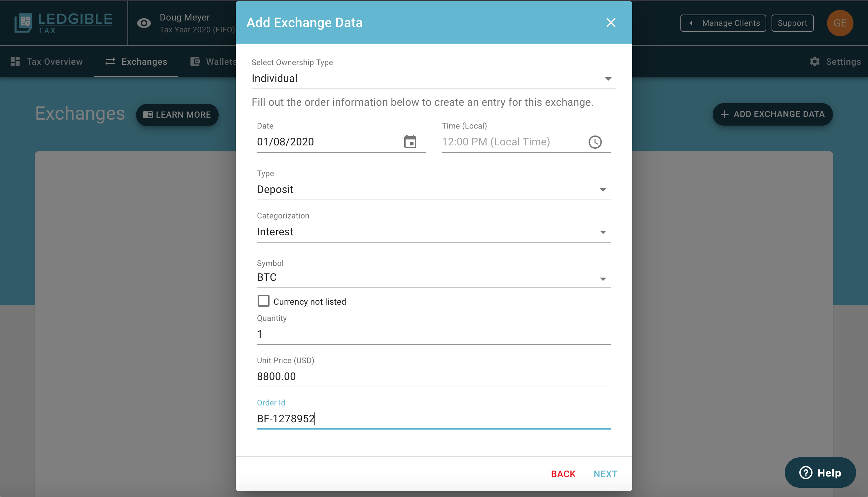This screenshot has width=868, height=497.
Task: Click into the Quantity input field
Action: [433, 334]
